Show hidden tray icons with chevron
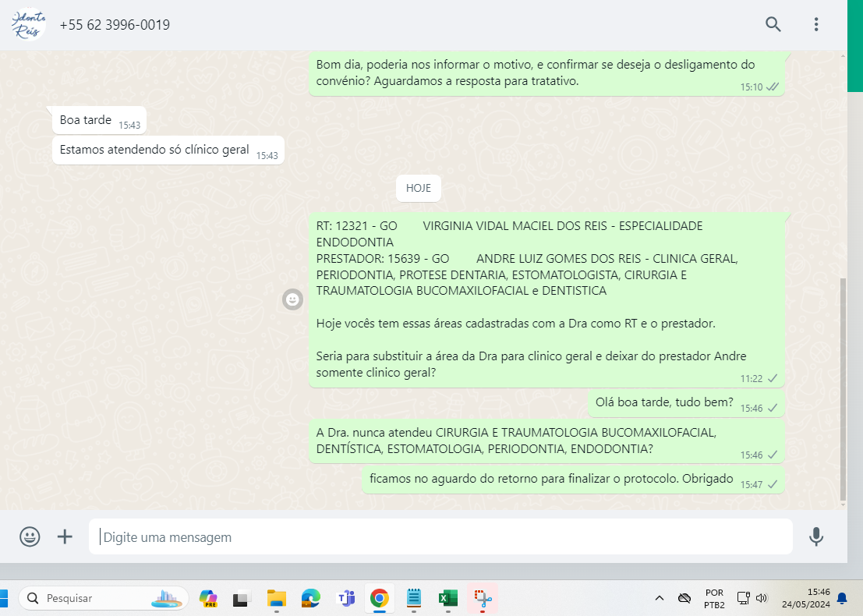Viewport: 863px width, 616px height. tap(660, 598)
